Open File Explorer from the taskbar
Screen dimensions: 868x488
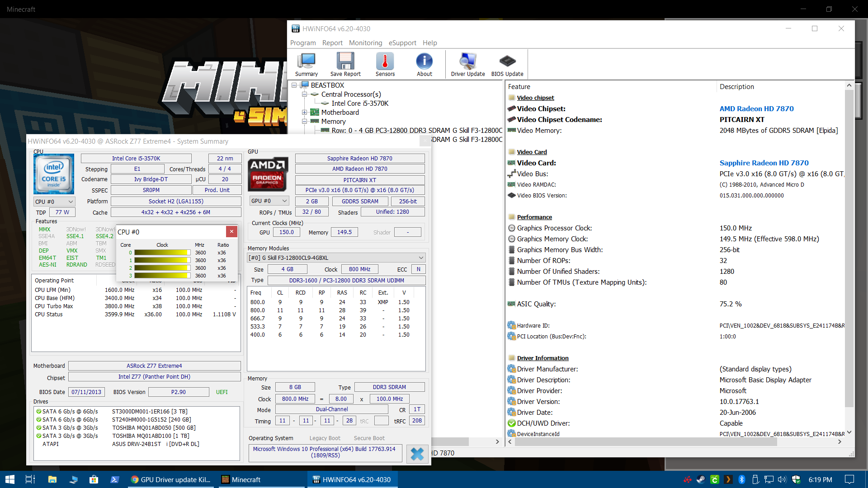click(x=52, y=479)
